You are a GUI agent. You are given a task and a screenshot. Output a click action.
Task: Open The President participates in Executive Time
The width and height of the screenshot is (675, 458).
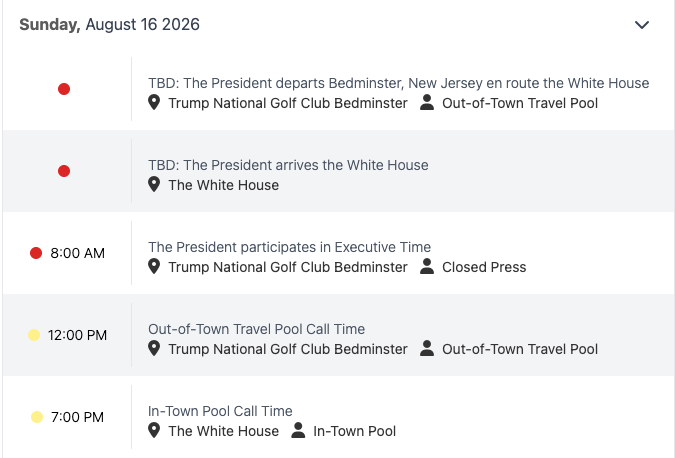pyautogui.click(x=289, y=247)
